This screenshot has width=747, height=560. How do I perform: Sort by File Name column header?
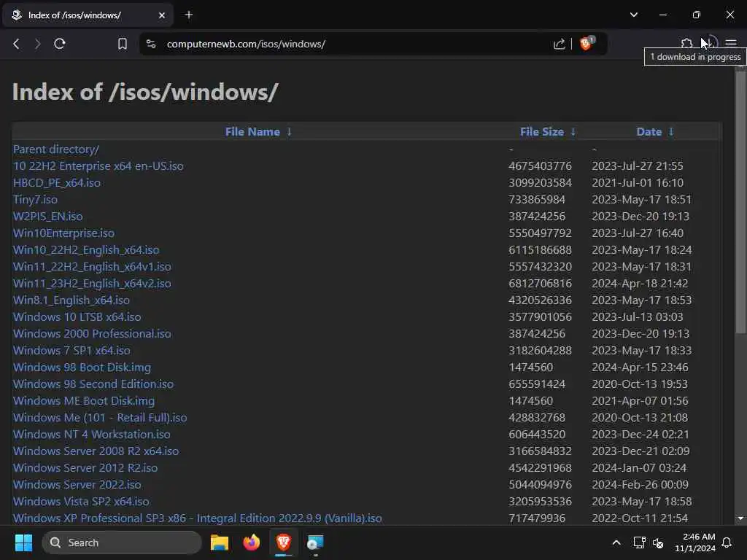[x=252, y=132]
